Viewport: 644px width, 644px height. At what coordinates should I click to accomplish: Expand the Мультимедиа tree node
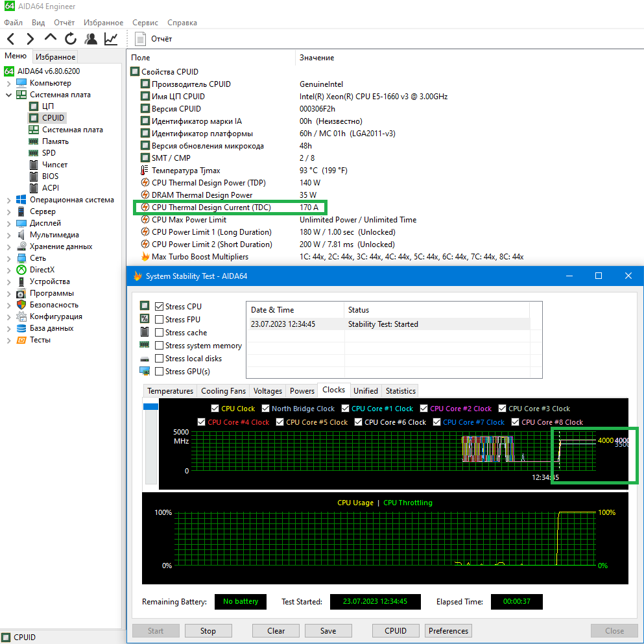[8, 235]
